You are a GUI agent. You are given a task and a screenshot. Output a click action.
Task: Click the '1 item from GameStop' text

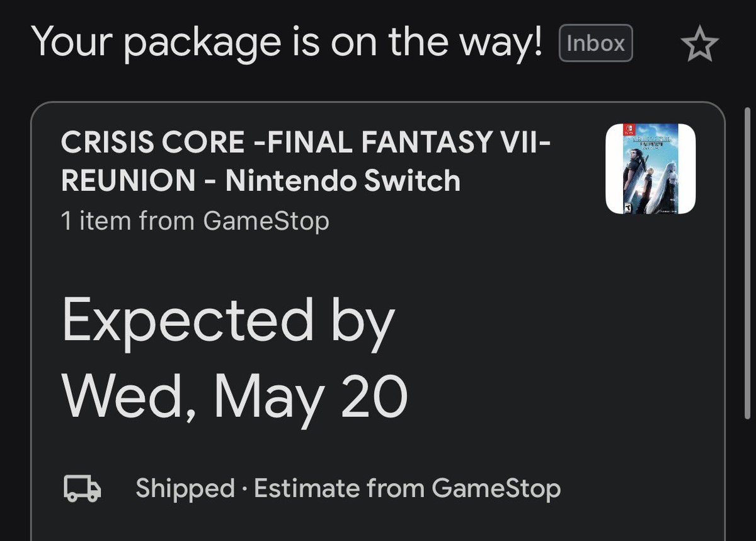coord(195,221)
